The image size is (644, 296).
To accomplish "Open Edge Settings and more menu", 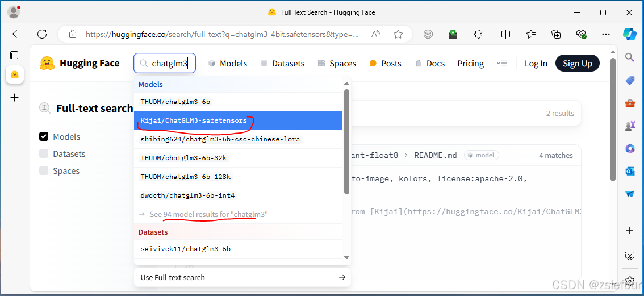I will pyautogui.click(x=606, y=34).
